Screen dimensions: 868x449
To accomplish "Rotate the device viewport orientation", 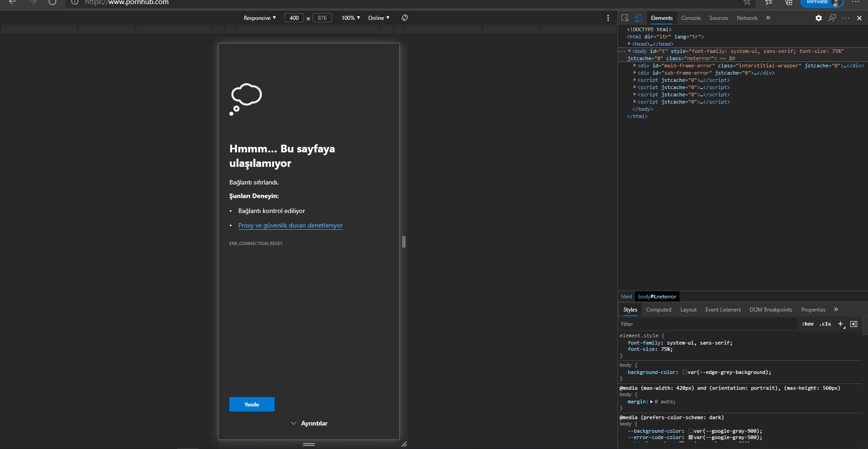I will [405, 18].
